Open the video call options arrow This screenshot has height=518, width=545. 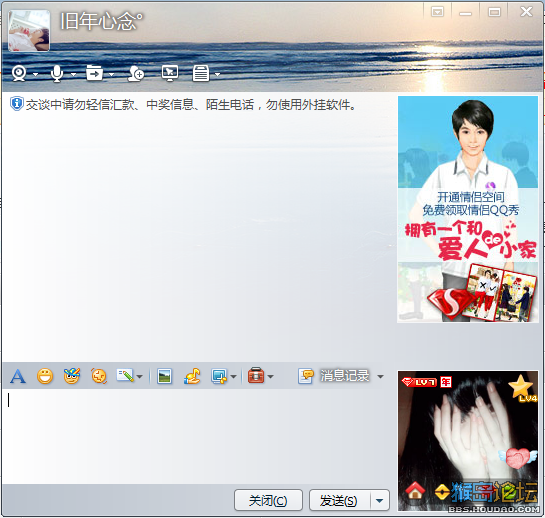[x=35, y=74]
